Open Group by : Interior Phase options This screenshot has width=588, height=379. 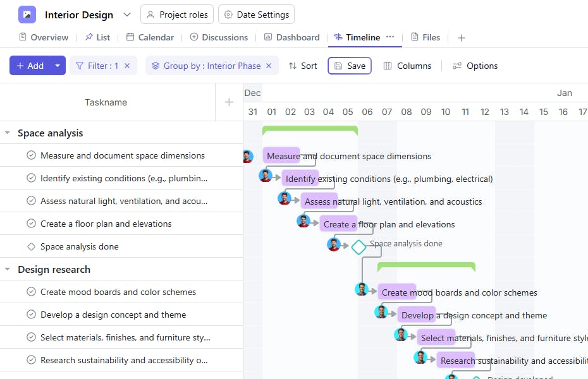point(206,66)
